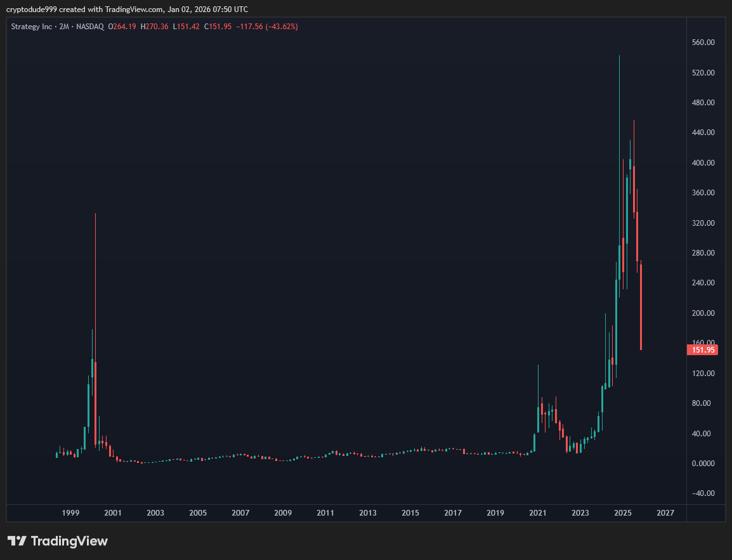Click the 2021 time axis label

click(538, 513)
